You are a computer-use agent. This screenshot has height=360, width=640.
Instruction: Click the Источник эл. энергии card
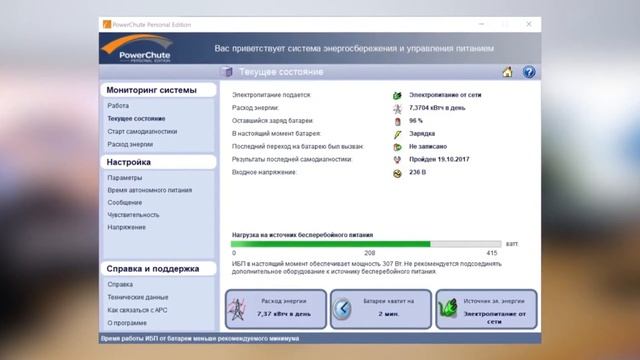tap(486, 309)
